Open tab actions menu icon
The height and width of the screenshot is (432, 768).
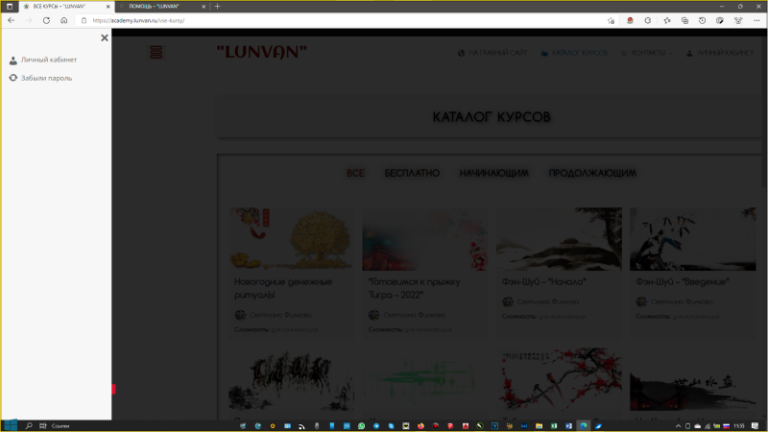coord(9,6)
